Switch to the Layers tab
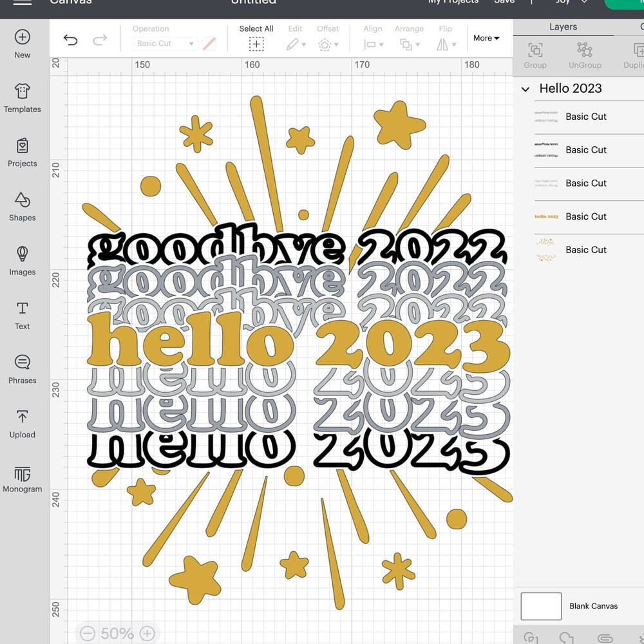 pyautogui.click(x=563, y=27)
